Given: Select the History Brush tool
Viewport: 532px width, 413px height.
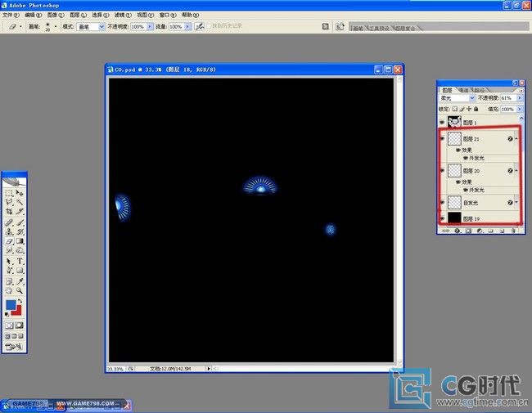Looking at the screenshot, I should pos(20,232).
